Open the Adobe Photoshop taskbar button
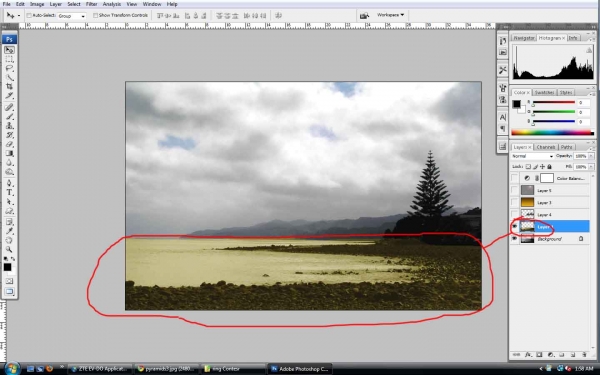 coord(300,369)
